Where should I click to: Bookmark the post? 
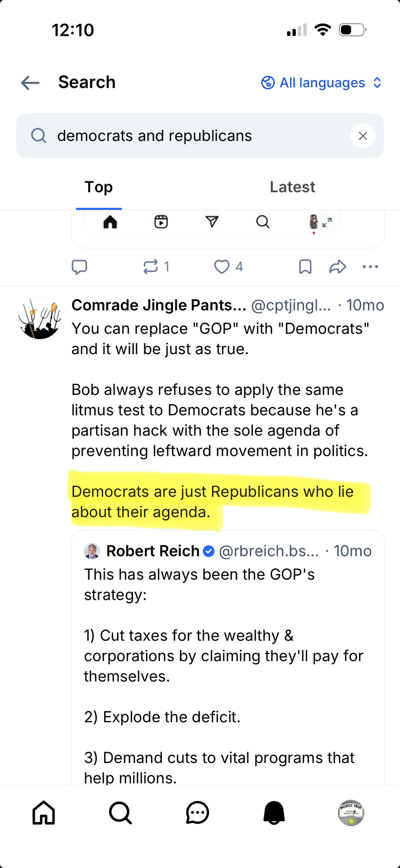tap(305, 266)
